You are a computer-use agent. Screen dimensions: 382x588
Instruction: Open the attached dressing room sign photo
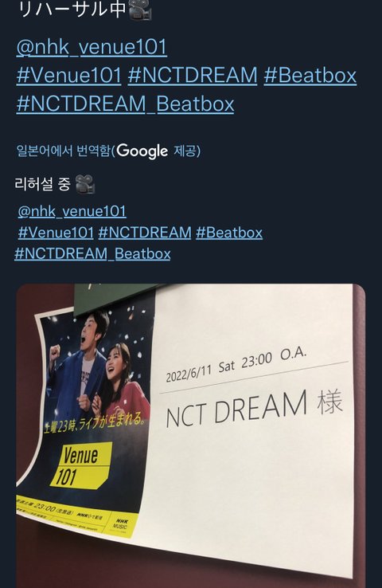click(x=191, y=436)
